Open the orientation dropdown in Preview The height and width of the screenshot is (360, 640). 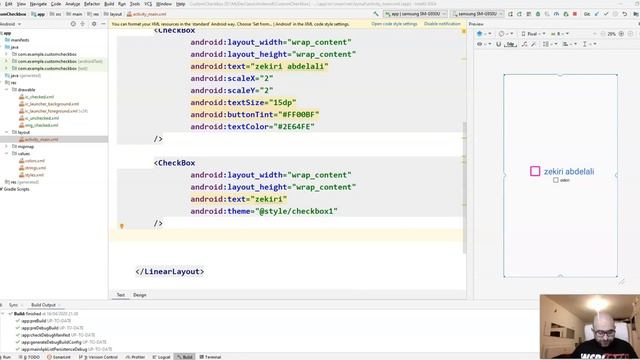pos(507,34)
